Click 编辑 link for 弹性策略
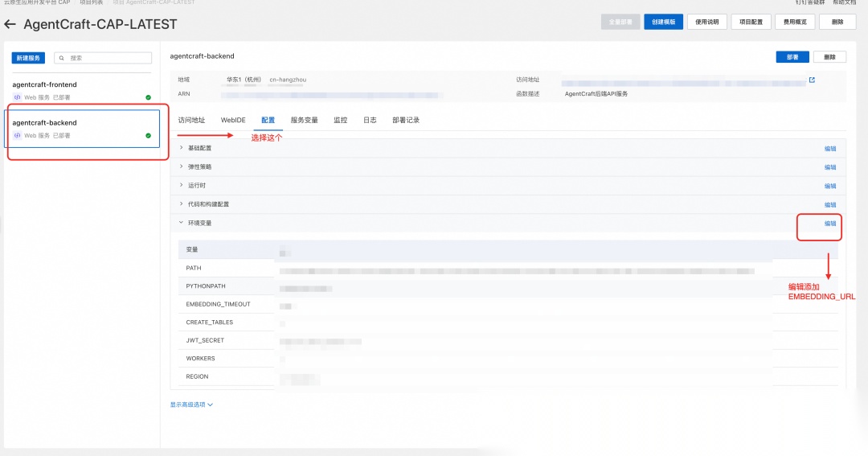This screenshot has width=868, height=456. point(830,167)
